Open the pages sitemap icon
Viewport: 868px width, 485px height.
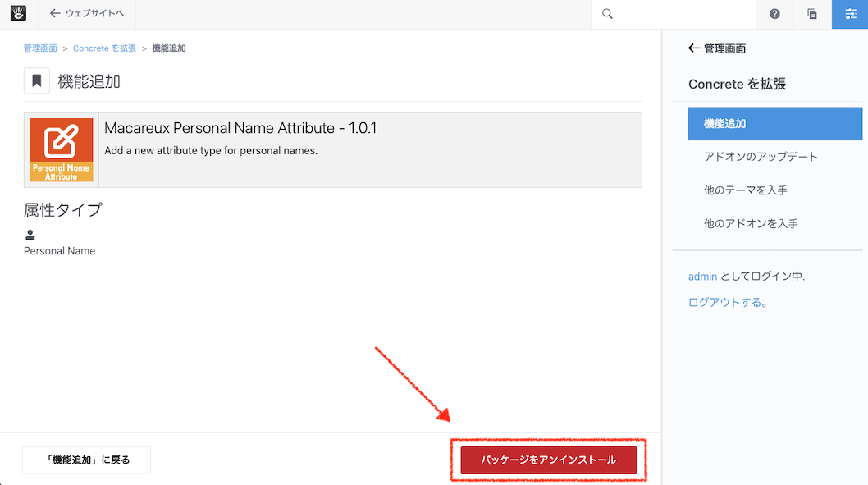coord(812,14)
